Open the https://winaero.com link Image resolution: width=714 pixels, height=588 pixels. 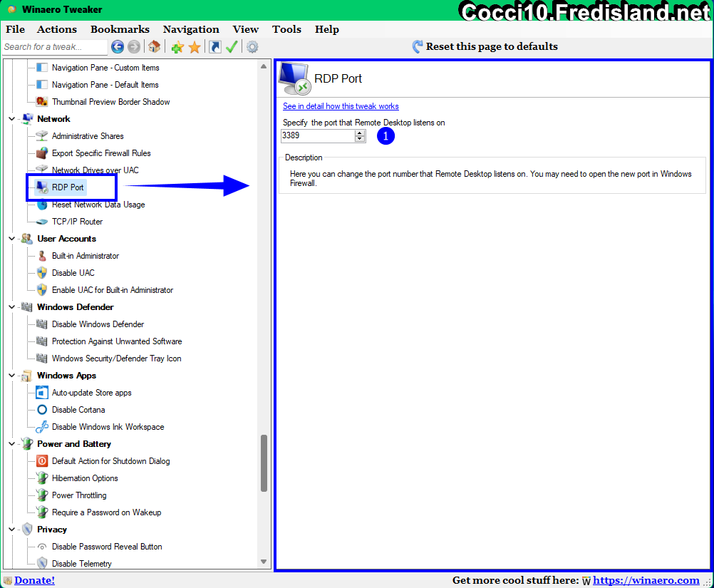(646, 580)
